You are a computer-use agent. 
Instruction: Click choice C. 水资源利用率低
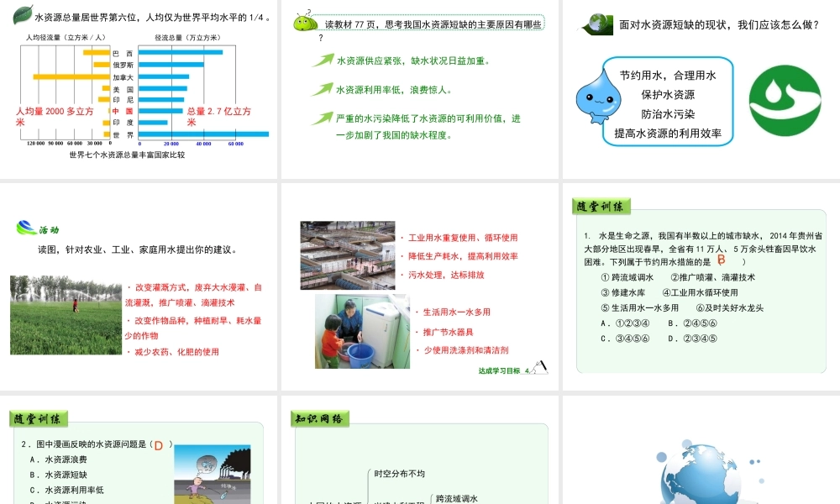67,490
